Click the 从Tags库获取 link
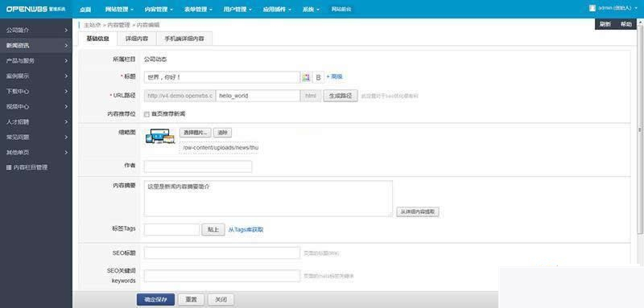Screen dimensions: 644x308 pyautogui.click(x=246, y=230)
